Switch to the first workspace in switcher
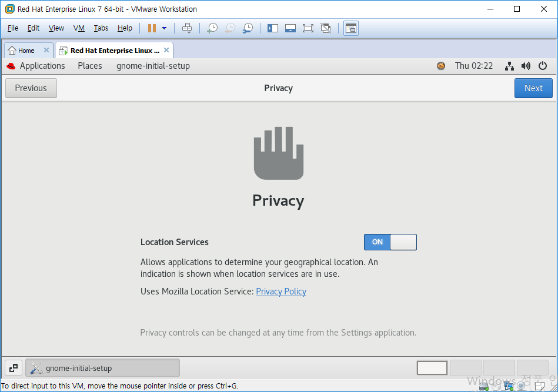 [432, 368]
